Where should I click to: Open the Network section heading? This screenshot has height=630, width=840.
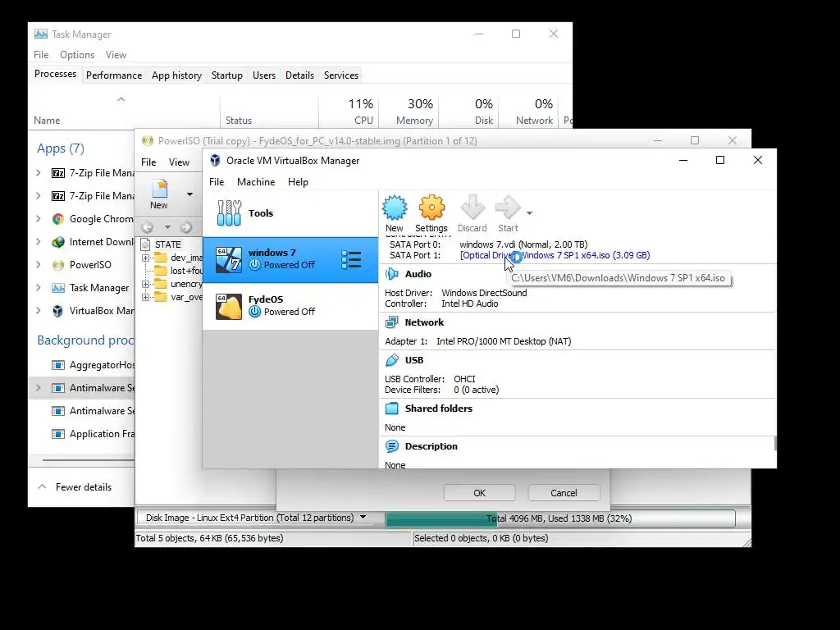424,322
